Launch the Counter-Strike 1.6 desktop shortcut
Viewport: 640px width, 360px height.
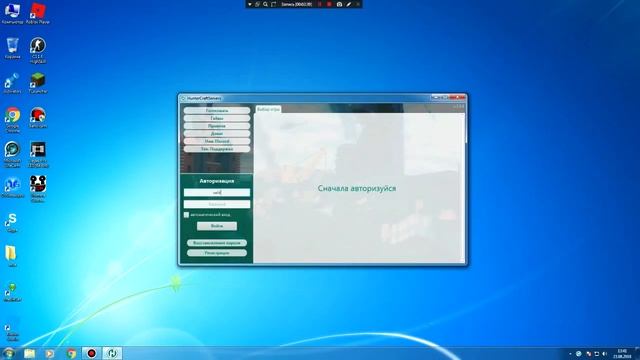[38, 50]
